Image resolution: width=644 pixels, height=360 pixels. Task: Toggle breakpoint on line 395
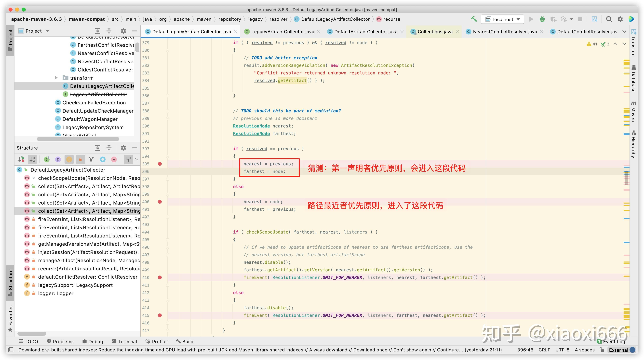pos(160,164)
